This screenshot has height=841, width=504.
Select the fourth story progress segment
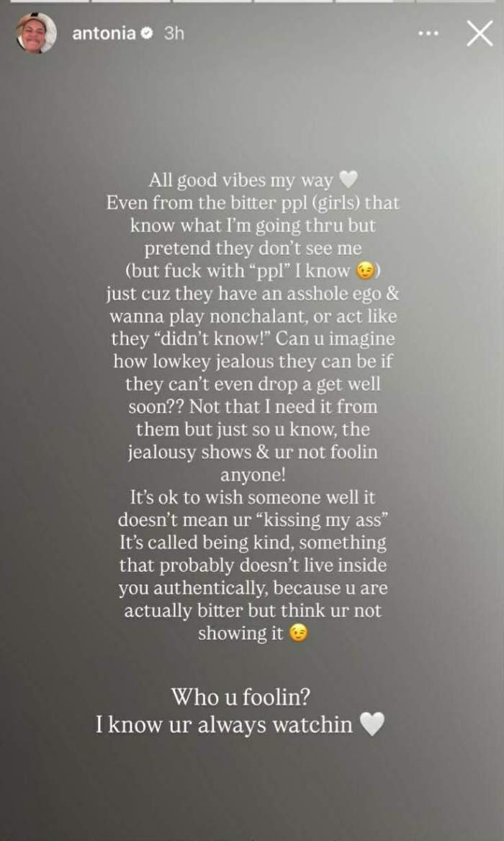click(294, 1)
